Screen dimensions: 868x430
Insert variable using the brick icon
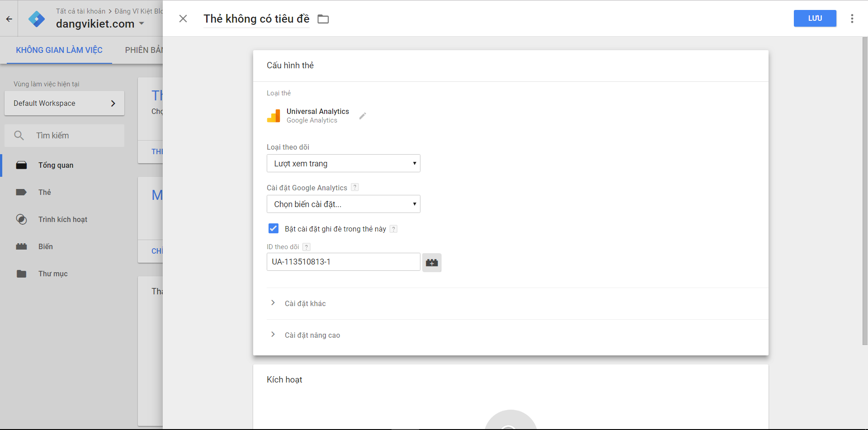(432, 262)
